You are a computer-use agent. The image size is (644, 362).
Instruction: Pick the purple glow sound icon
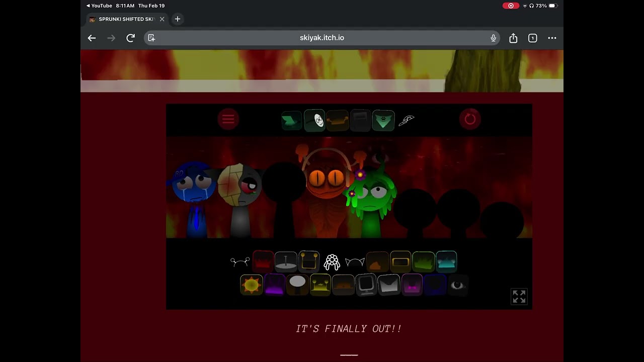click(x=275, y=285)
